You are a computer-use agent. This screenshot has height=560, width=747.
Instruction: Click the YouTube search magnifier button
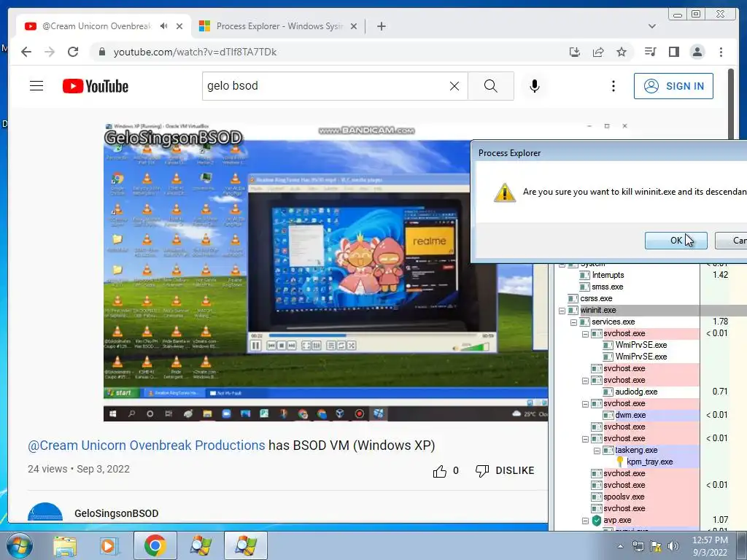tap(491, 86)
